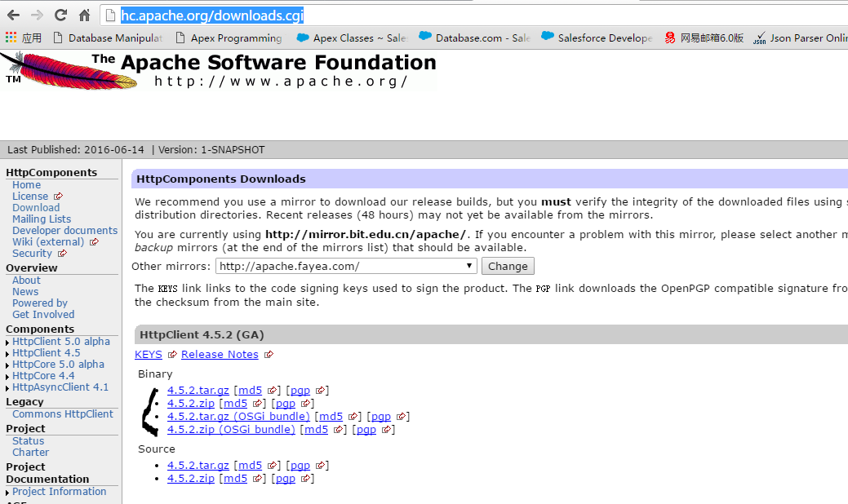Expand HttpClient 4.5 sidebar item
Viewport: 848px width, 504px height.
[x=7, y=354]
